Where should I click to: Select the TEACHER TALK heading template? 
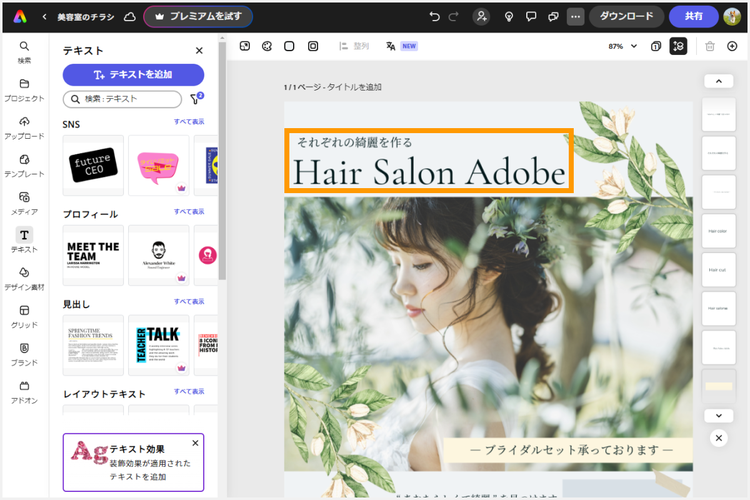(x=159, y=345)
